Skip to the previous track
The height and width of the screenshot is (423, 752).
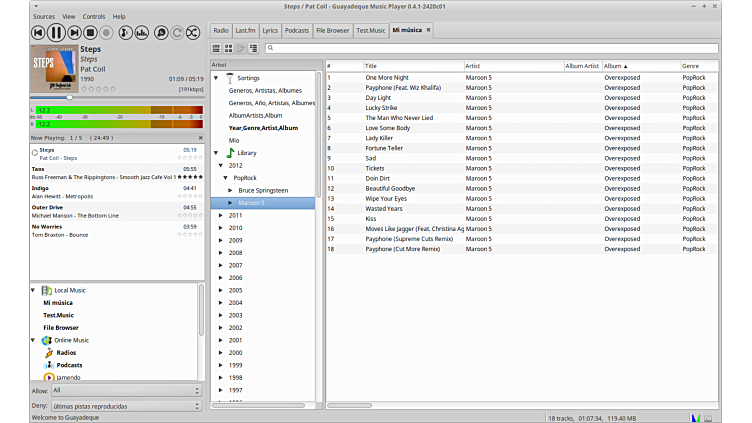38,33
